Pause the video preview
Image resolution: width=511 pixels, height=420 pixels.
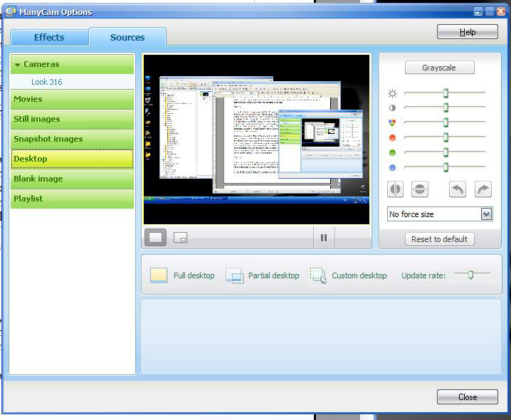[x=324, y=238]
